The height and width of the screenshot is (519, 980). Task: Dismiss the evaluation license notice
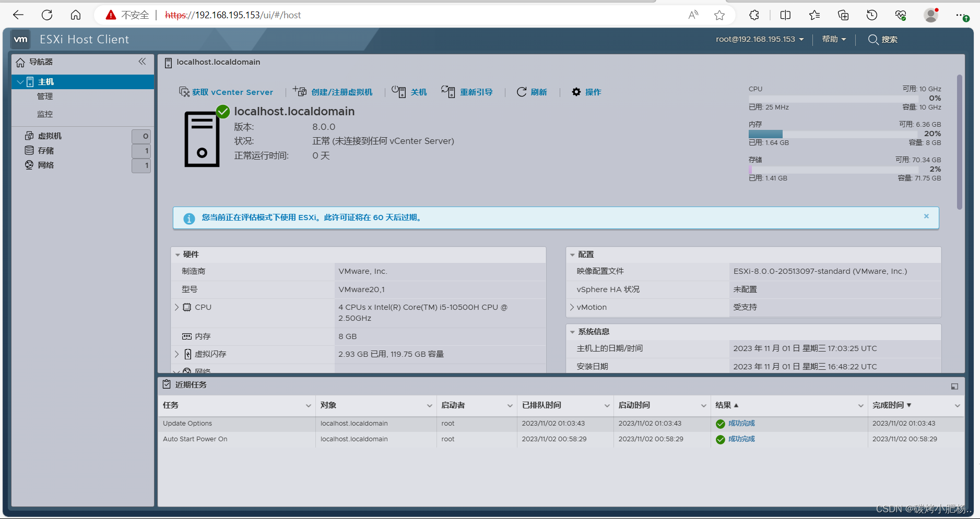click(926, 216)
